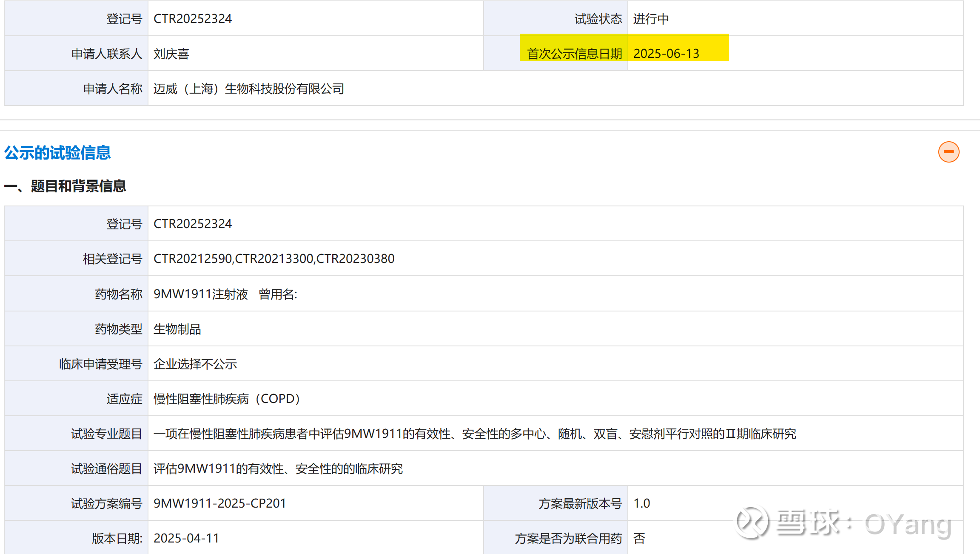
Task: Click the value 企业选择不公示
Action: pyautogui.click(x=195, y=364)
